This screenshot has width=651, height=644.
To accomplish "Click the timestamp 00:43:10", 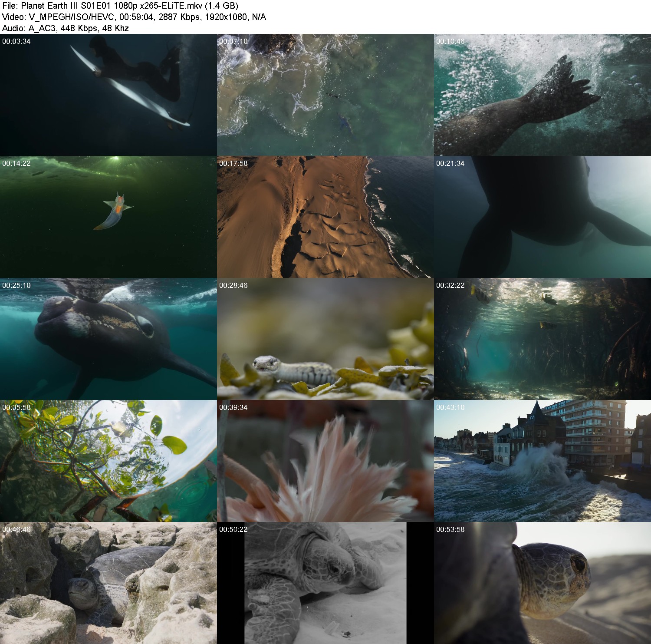I will [450, 407].
